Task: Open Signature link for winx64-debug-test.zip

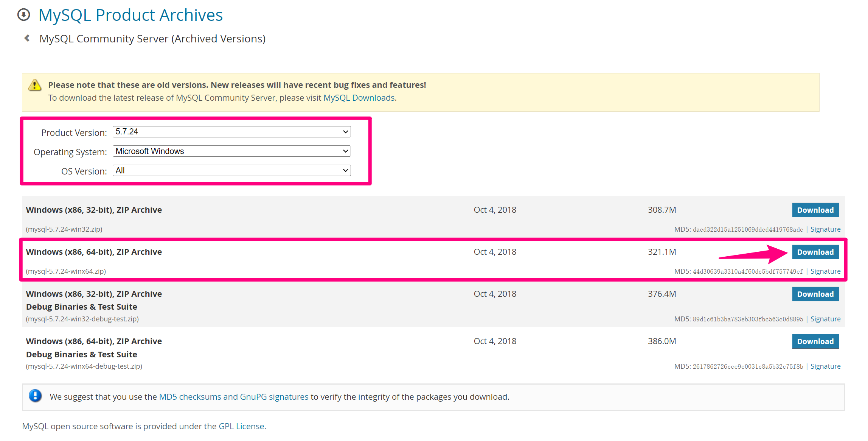Action: pos(825,366)
